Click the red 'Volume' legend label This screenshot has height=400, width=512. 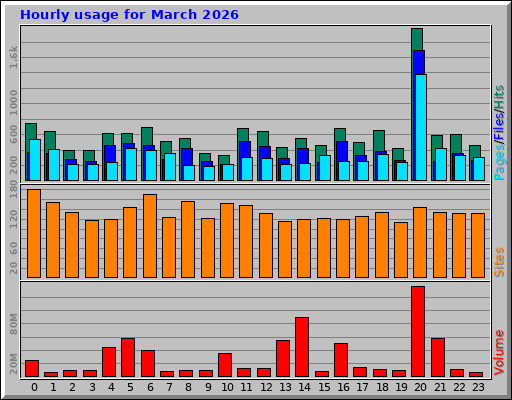pos(499,353)
